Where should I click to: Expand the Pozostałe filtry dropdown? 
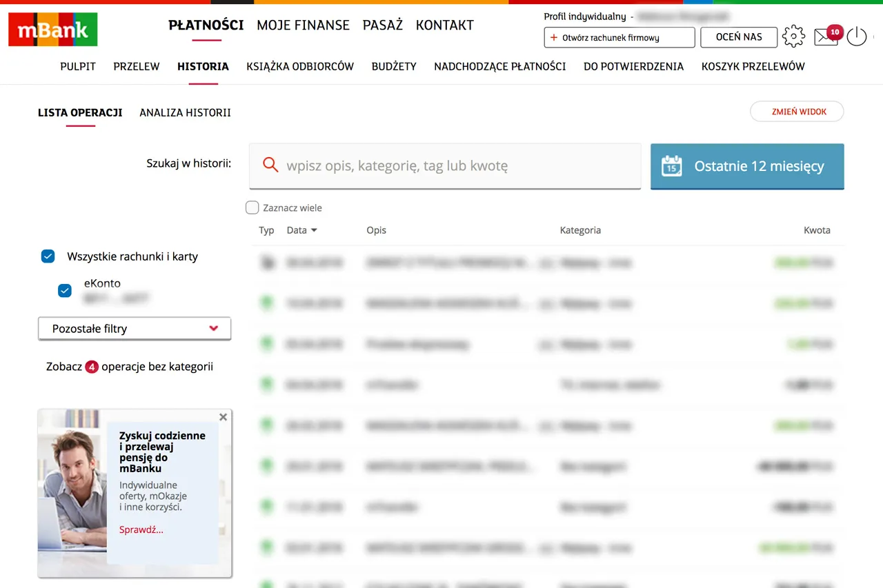(x=135, y=329)
